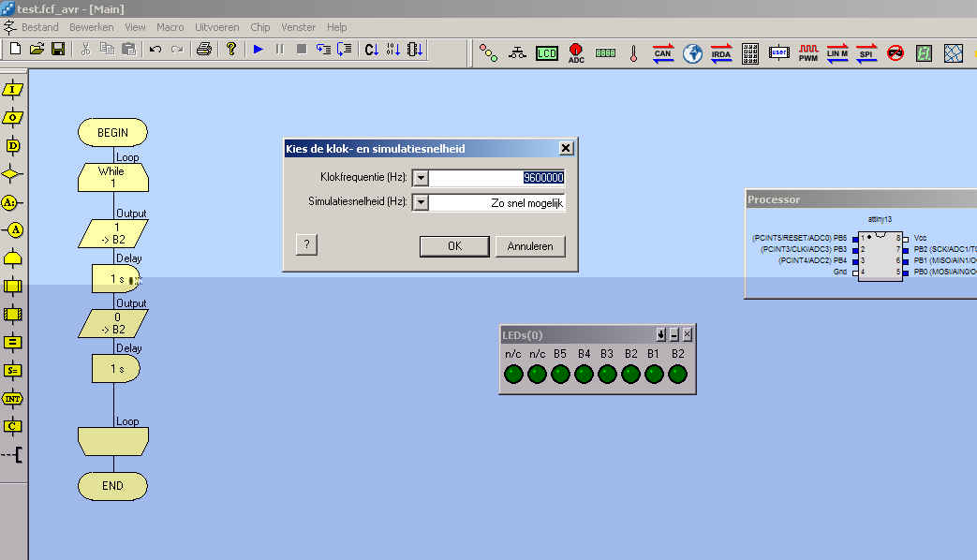The image size is (977, 560).
Task: Confirm the clock speed dialog with OK
Action: coord(455,246)
